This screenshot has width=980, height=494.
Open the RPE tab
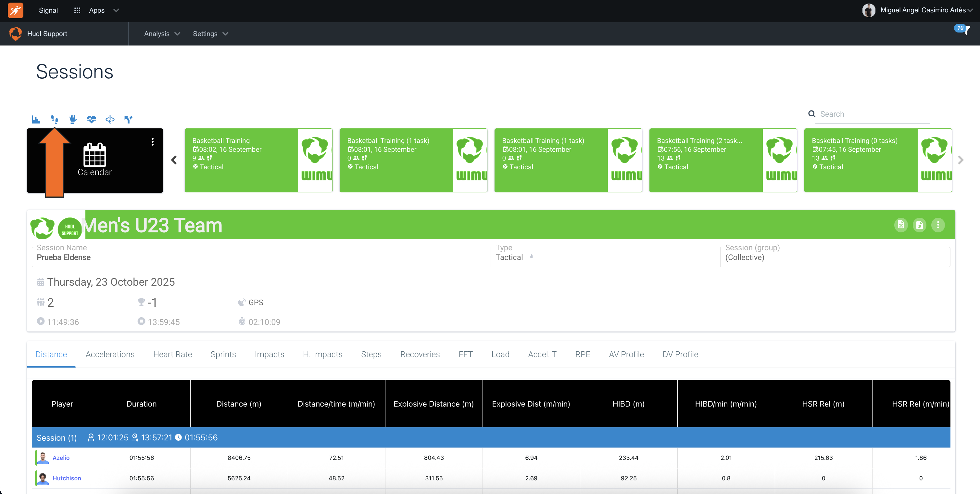tap(583, 354)
